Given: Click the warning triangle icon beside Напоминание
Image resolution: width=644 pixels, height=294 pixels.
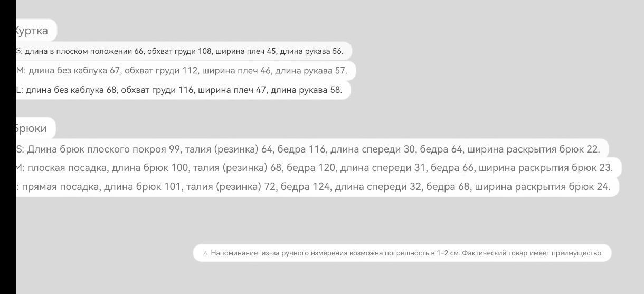Looking at the screenshot, I should (205, 253).
